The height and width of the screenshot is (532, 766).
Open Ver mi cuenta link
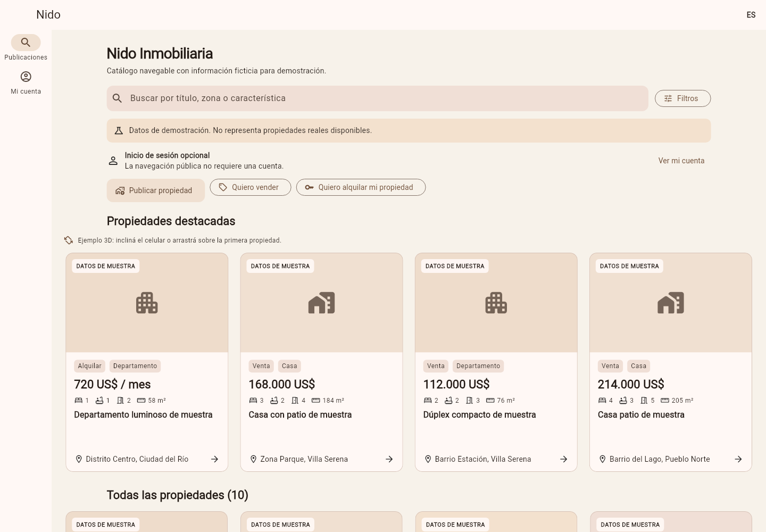(681, 161)
